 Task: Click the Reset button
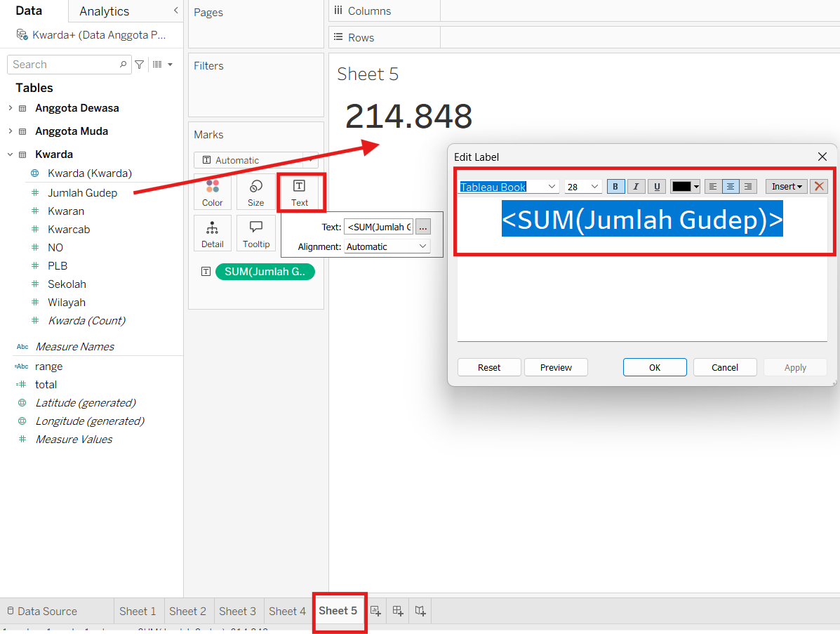point(489,367)
